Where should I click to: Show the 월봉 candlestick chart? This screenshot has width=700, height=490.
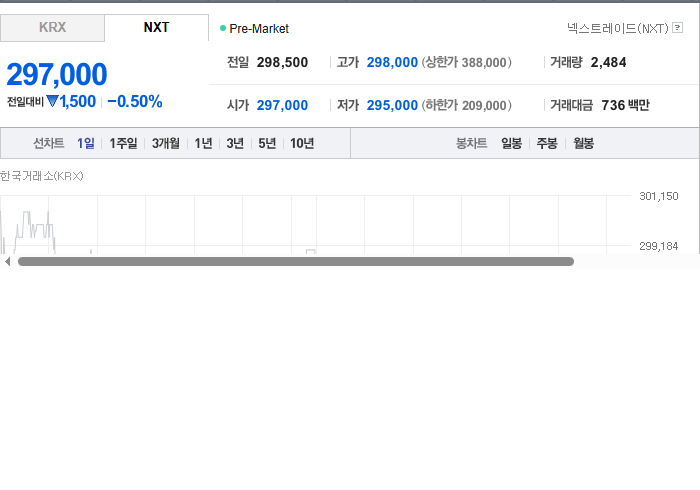click(583, 143)
